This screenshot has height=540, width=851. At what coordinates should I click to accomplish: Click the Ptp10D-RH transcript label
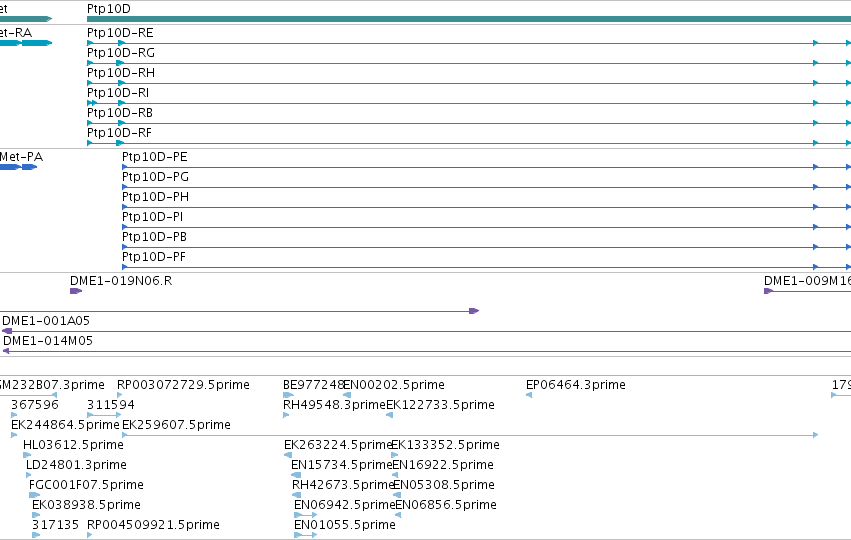click(120, 73)
